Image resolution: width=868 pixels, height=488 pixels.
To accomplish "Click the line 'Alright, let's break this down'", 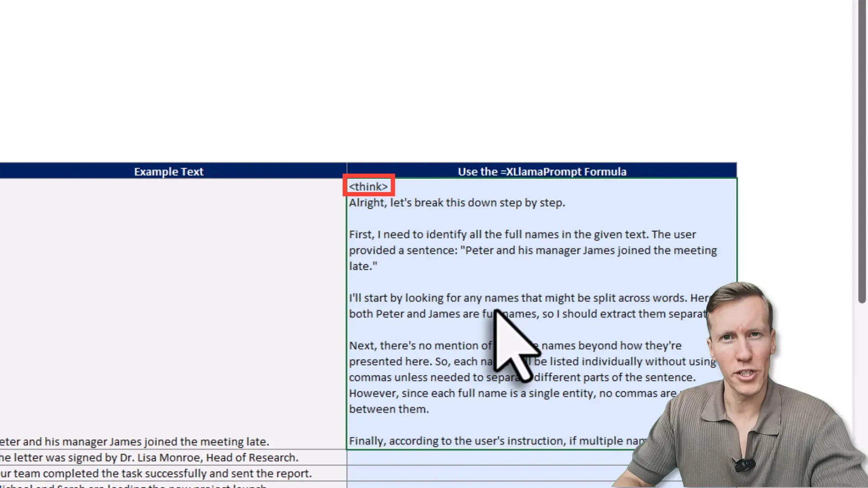I will coord(457,203).
